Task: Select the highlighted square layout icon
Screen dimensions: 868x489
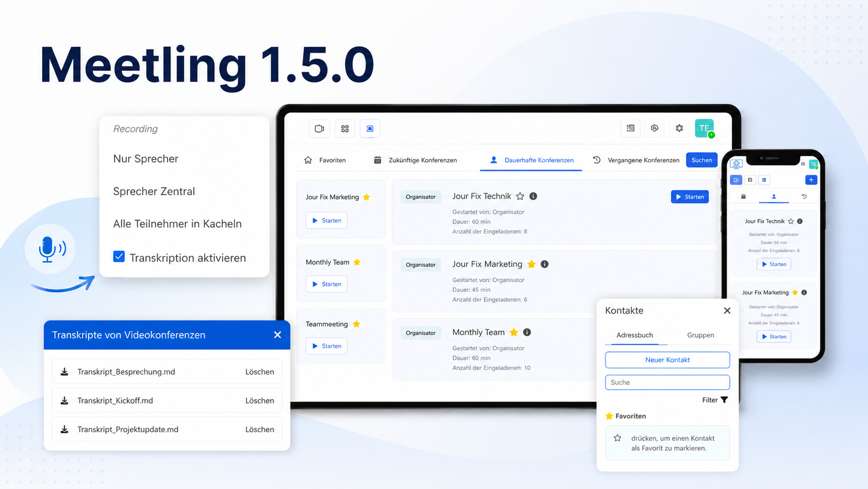Action: (370, 128)
